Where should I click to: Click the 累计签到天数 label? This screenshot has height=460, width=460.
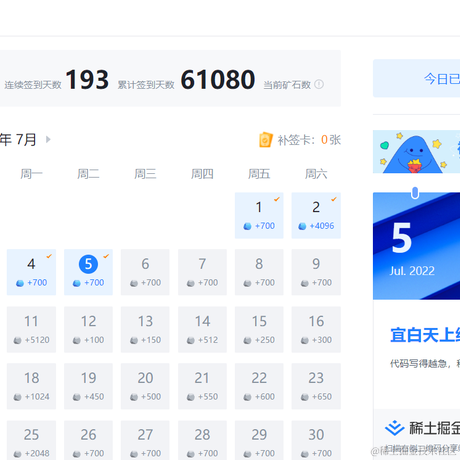146,85
